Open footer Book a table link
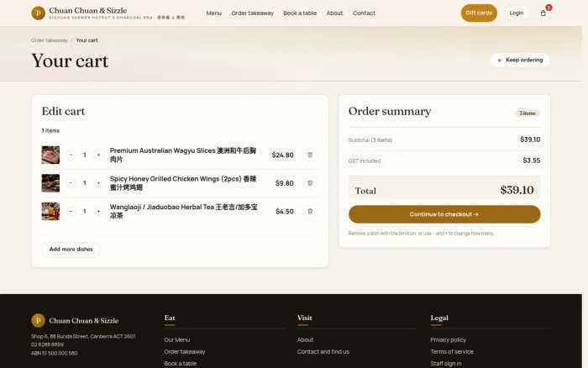Viewport: 588px width, 368px height. (x=180, y=364)
